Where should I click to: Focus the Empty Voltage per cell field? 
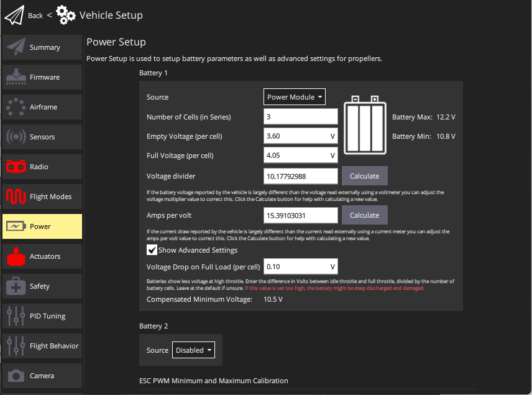click(296, 136)
